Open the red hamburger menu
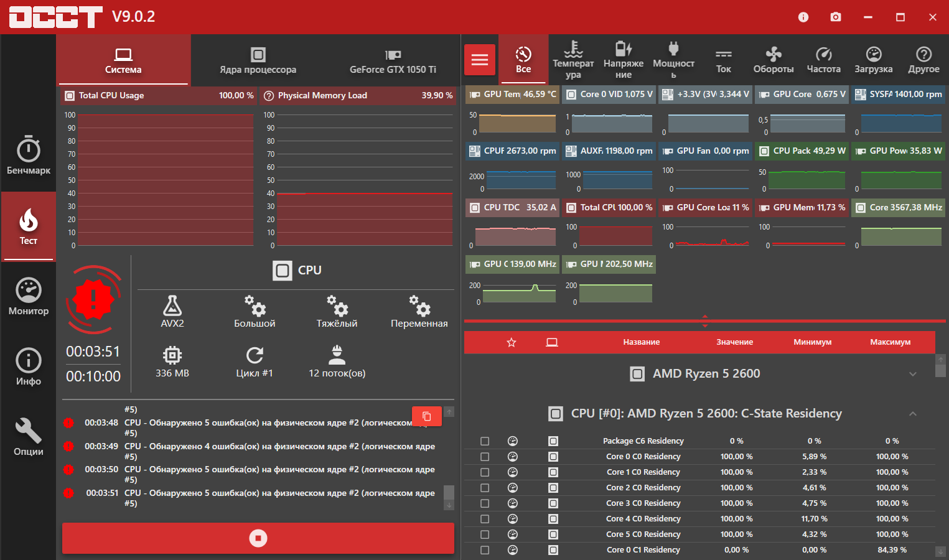Image resolution: width=949 pixels, height=560 pixels. point(480,60)
